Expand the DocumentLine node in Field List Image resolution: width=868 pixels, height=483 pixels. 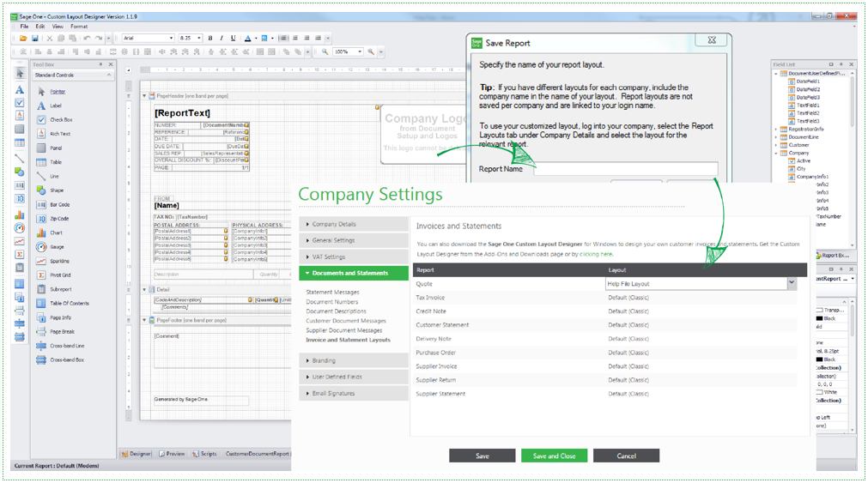pos(776,137)
